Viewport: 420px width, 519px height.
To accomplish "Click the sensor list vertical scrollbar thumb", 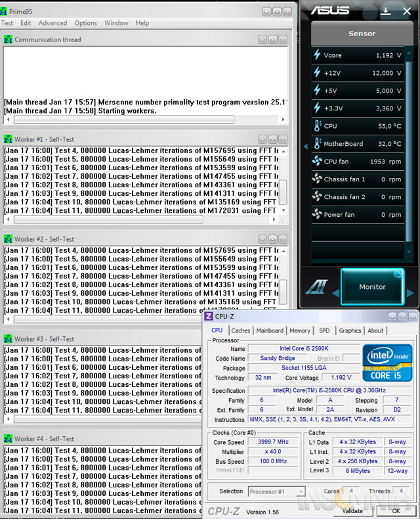I will point(409,152).
